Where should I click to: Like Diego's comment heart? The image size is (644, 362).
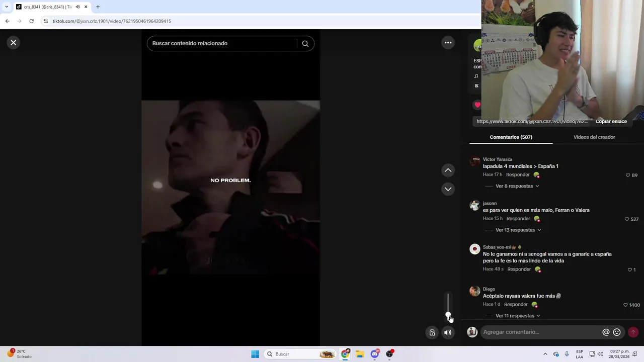pos(625,305)
